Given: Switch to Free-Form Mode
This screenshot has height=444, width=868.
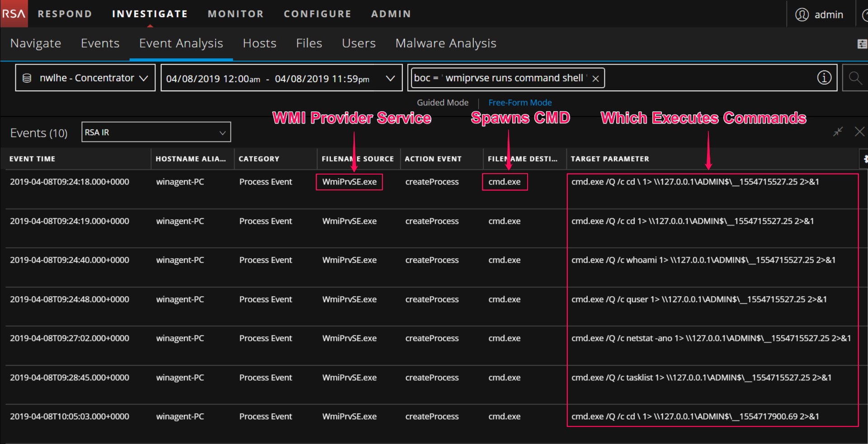Looking at the screenshot, I should pos(520,103).
